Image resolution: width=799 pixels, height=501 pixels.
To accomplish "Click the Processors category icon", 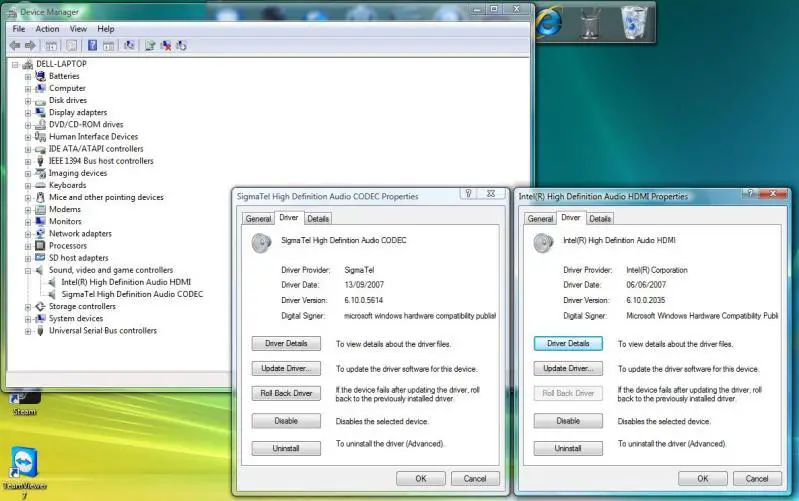I will (x=40, y=246).
